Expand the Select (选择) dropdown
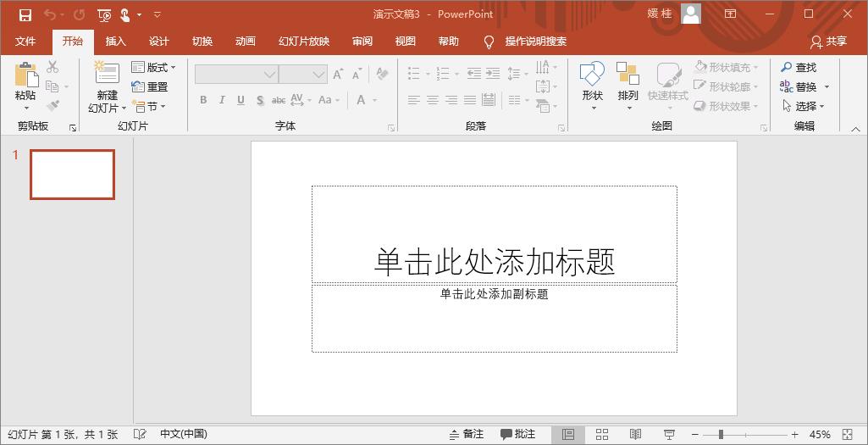 (x=804, y=106)
